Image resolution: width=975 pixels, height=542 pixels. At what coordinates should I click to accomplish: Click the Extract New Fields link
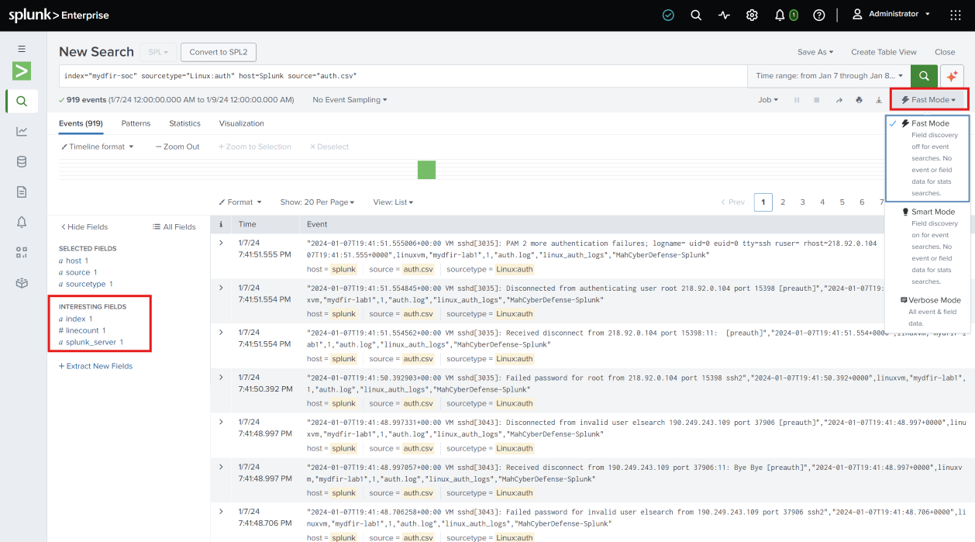pyautogui.click(x=96, y=366)
